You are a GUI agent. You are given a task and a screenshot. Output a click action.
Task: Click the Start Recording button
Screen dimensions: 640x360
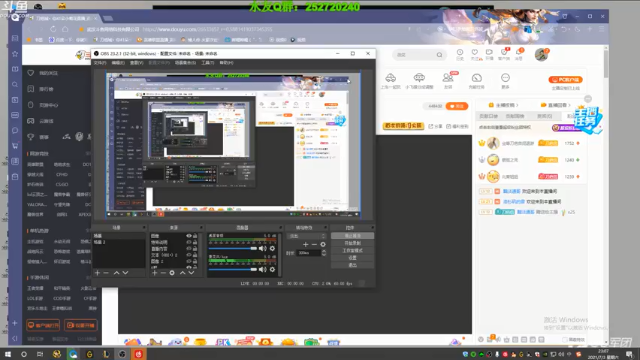pyautogui.click(x=352, y=243)
